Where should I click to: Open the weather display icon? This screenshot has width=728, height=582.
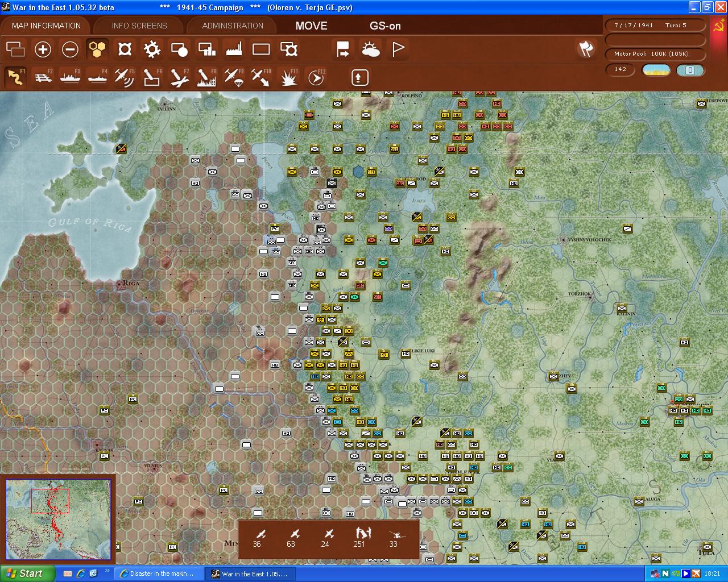click(370, 49)
